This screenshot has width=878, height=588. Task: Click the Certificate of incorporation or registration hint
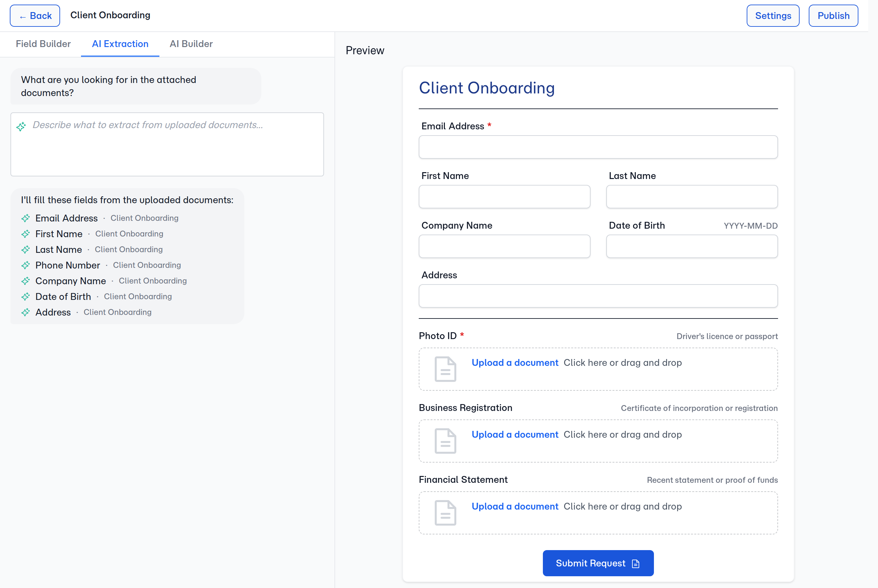[699, 408]
